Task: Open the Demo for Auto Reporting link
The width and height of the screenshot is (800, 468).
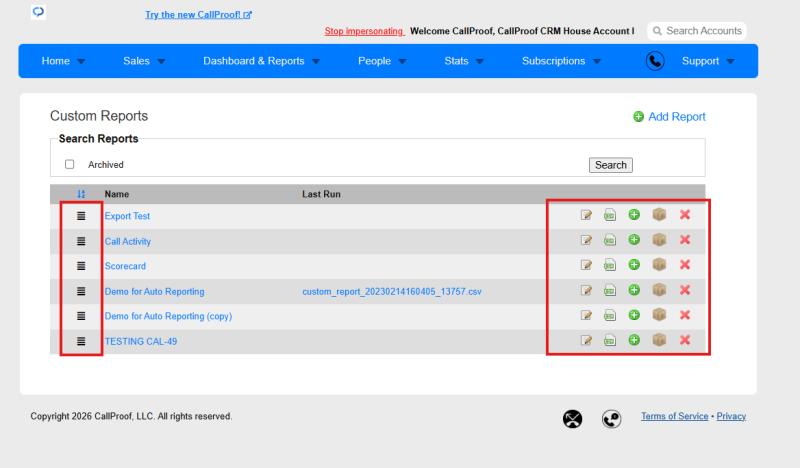Action: coord(155,291)
